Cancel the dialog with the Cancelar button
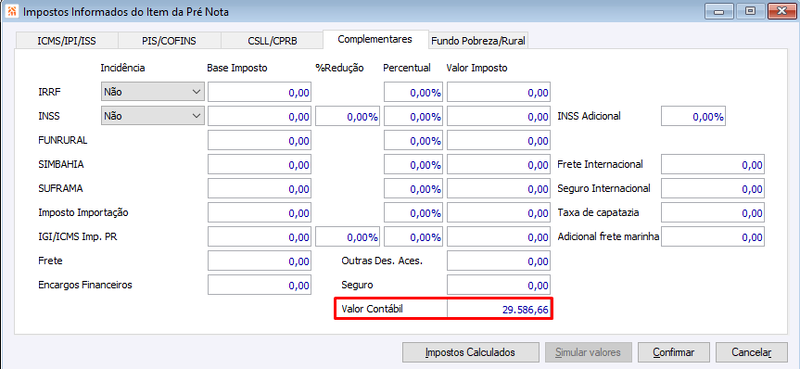This screenshot has width=800, height=369. (752, 352)
